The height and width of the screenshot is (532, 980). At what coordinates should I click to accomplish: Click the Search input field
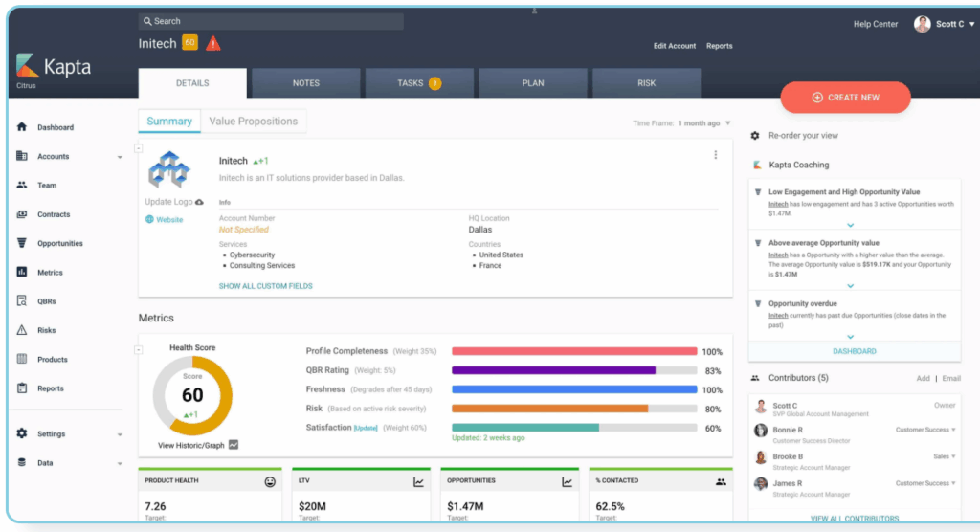[271, 21]
